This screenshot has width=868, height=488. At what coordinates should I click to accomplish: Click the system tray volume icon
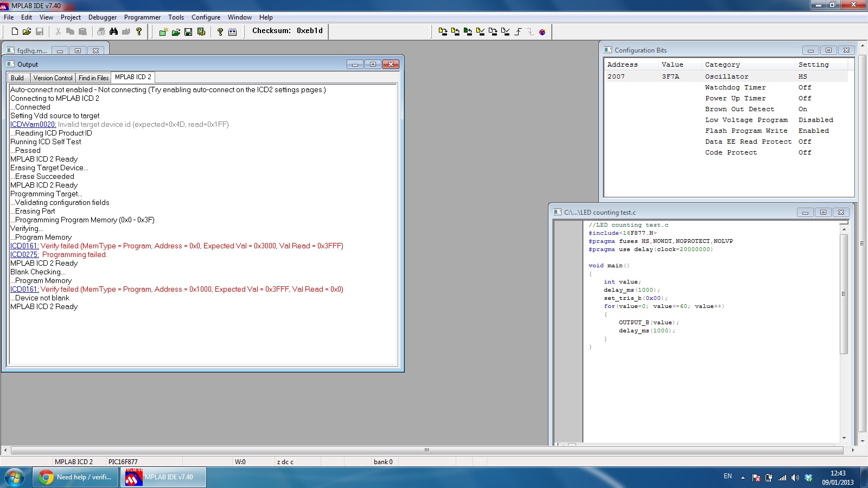click(795, 478)
